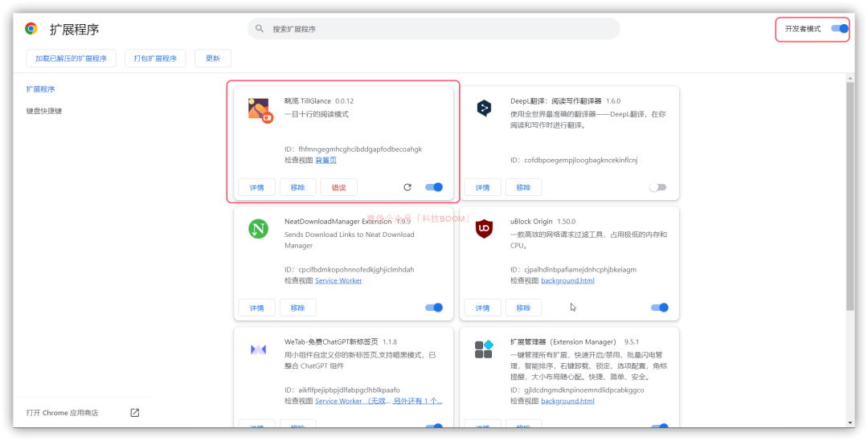Click the WeTab ID text aikflfpejipbpjdlfabpgclhblkpaafo
868x441 pixels.
click(349, 390)
